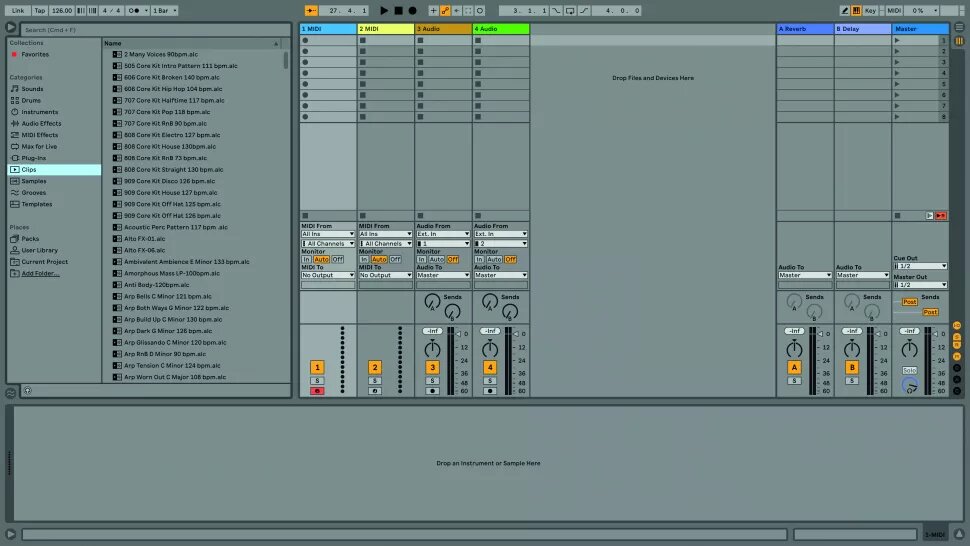Click the Stop button in transport
This screenshot has width=970, height=546.
click(x=398, y=10)
